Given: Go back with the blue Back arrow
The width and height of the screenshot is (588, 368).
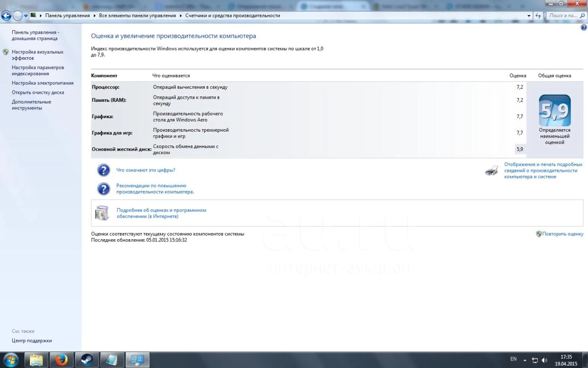Looking at the screenshot, I should point(6,16).
